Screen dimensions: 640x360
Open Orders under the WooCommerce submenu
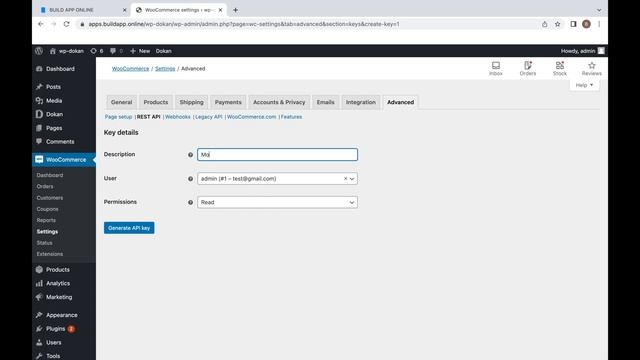(x=45, y=187)
